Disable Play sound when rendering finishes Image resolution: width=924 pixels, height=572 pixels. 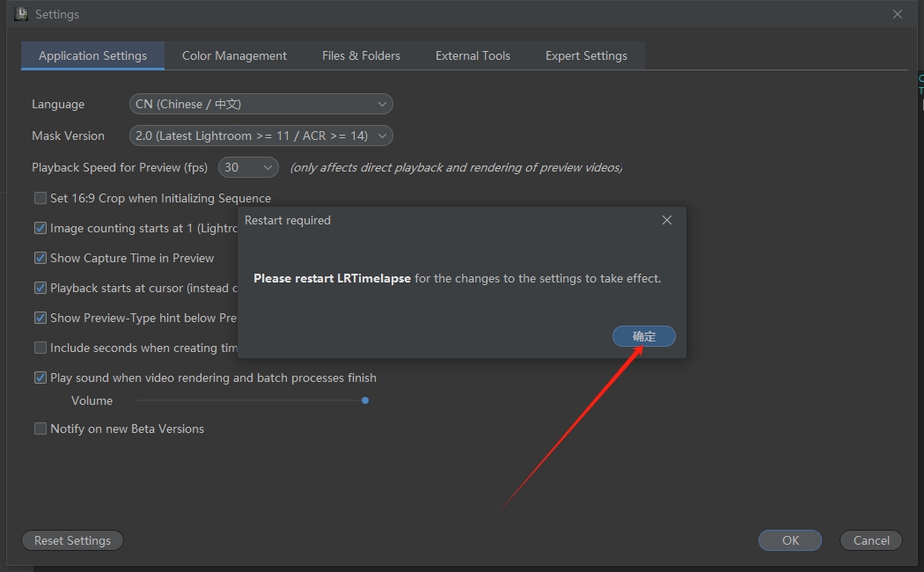click(40, 378)
